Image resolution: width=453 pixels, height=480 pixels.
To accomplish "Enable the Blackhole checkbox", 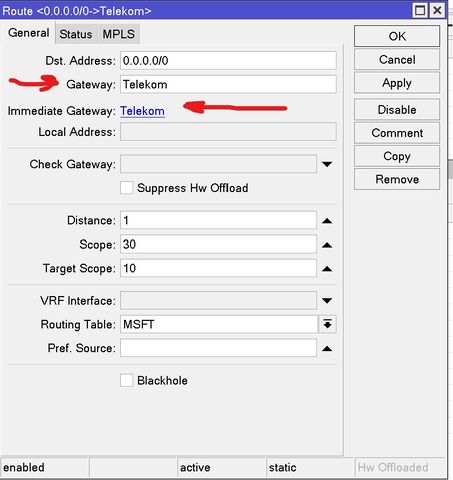I will pos(127,380).
